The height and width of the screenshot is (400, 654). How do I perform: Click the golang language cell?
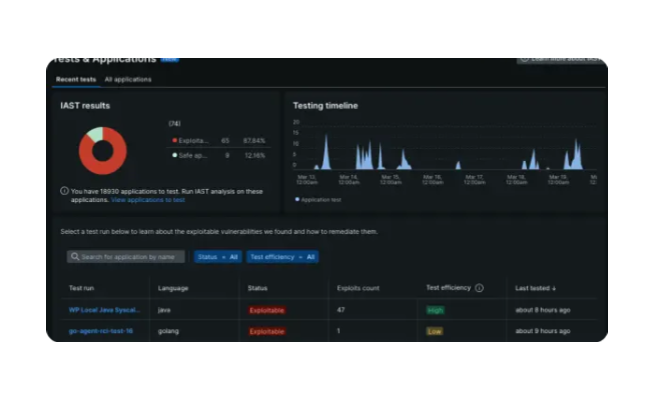[x=169, y=331]
